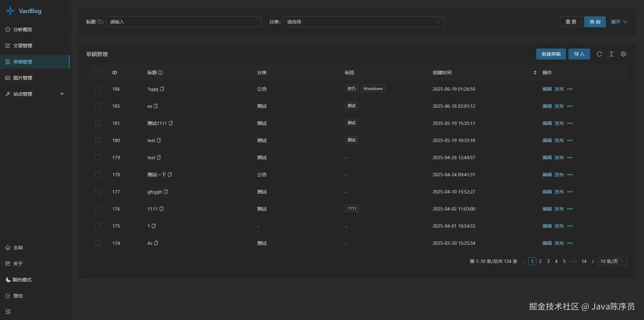Copy title icon for draft ID 176

161,209
